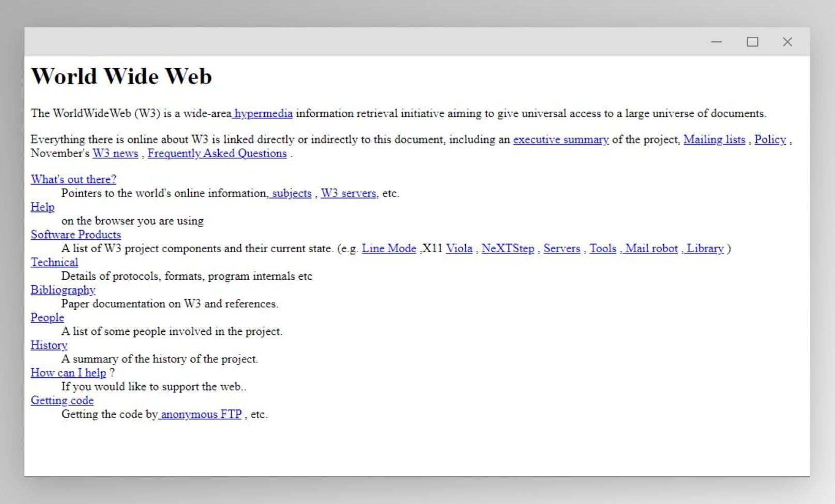Click the People link

47,318
